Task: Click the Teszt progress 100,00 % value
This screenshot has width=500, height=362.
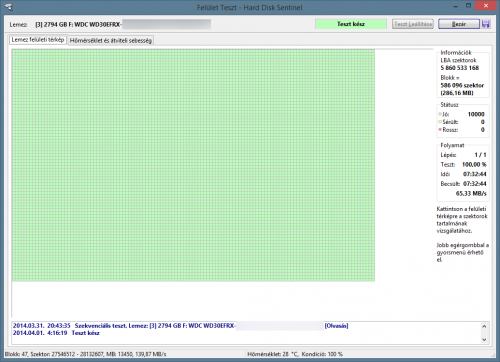Action: [x=474, y=165]
